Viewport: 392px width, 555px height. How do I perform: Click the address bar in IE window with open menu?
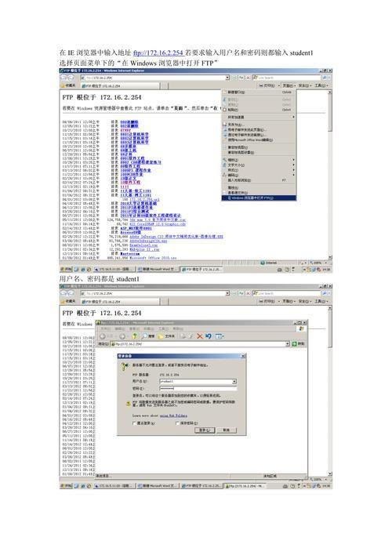point(154,77)
